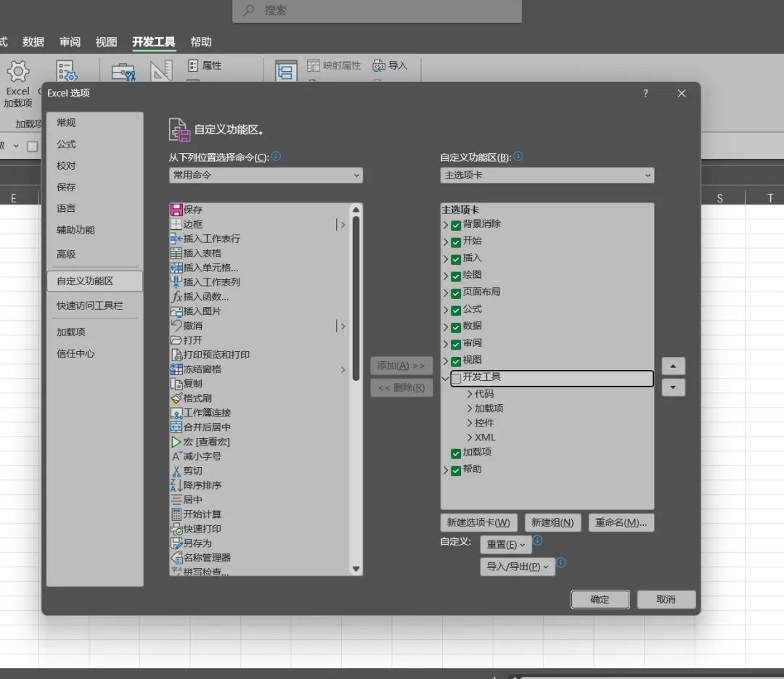Image resolution: width=784 pixels, height=679 pixels.
Task: Collapse the 开发工具 tab node
Action: click(446, 378)
